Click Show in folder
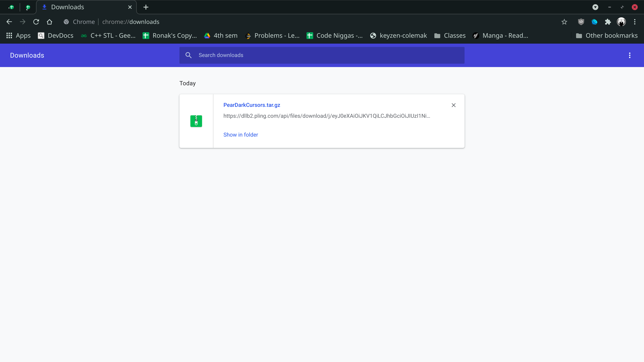 point(241,135)
